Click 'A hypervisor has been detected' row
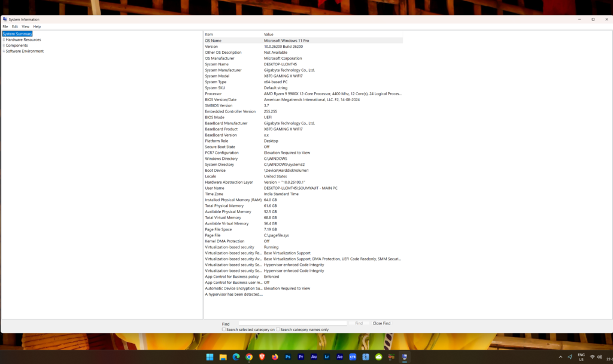Image resolution: width=613 pixels, height=364 pixels. [x=304, y=295]
